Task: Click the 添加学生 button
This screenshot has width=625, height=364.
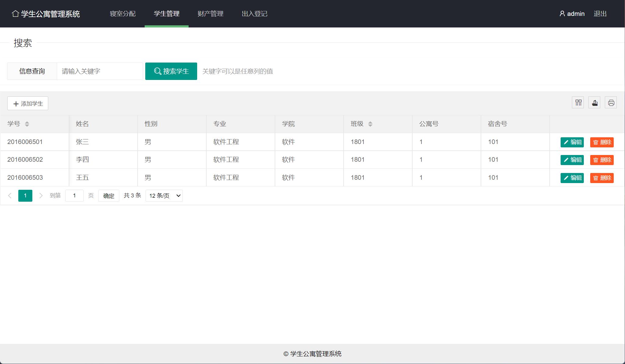Action: coord(28,103)
